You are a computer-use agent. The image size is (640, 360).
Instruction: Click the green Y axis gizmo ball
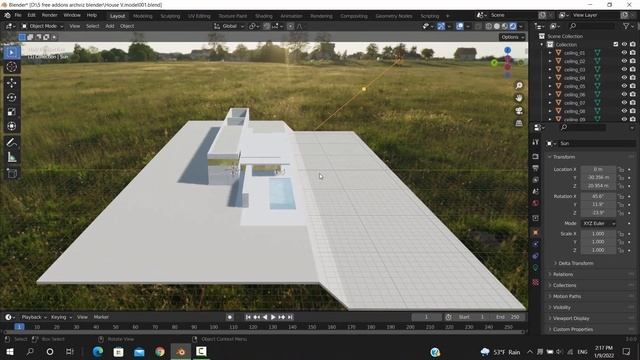point(494,63)
